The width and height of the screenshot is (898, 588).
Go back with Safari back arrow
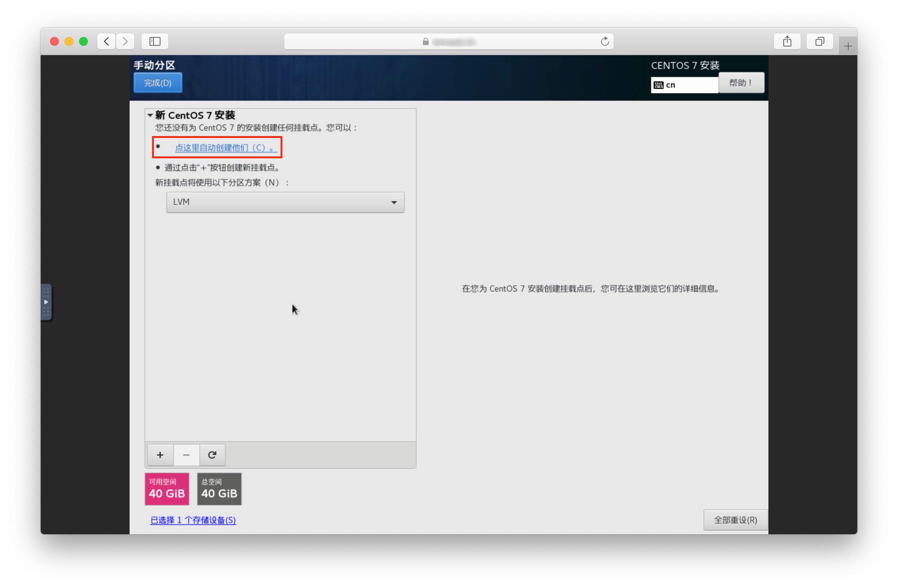[106, 41]
